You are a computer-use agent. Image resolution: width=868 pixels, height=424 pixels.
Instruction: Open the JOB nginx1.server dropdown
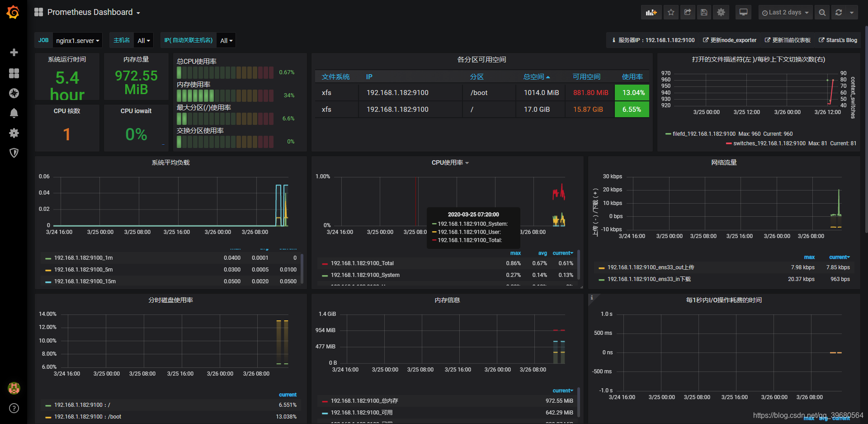pos(77,40)
